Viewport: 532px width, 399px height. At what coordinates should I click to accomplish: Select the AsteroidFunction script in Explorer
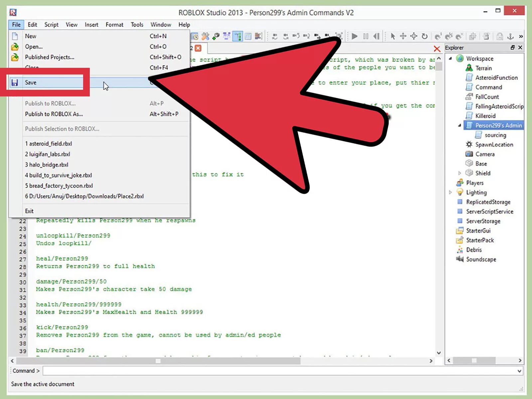point(496,78)
